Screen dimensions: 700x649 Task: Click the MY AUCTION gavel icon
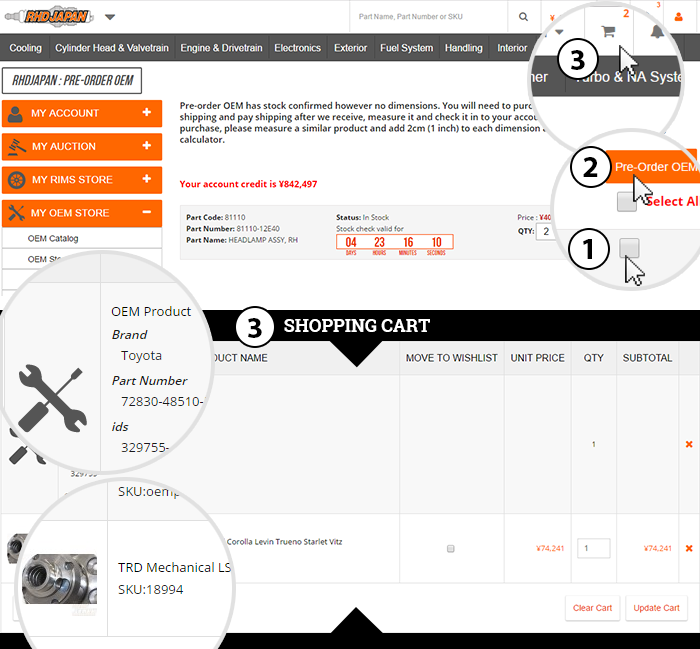[x=17, y=147]
